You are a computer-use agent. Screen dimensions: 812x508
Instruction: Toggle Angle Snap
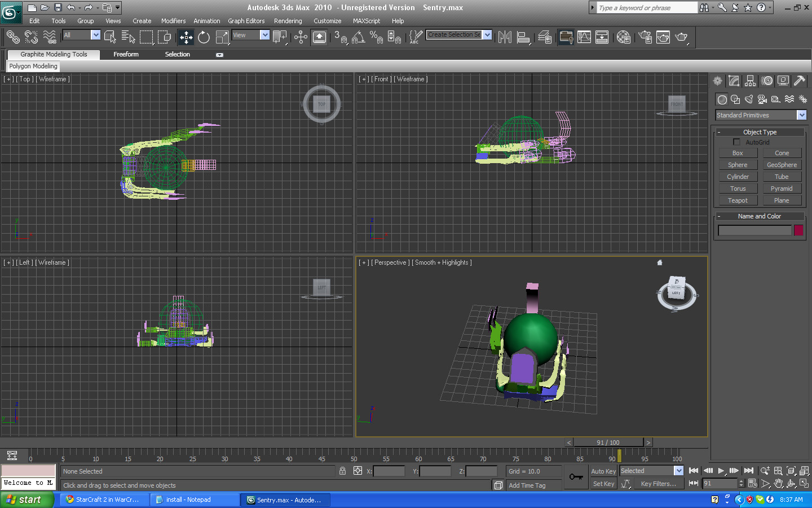click(x=359, y=37)
